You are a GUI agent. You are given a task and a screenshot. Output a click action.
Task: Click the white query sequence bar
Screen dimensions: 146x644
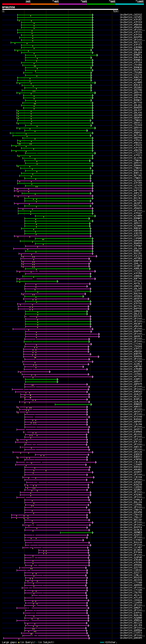pos(60,10)
